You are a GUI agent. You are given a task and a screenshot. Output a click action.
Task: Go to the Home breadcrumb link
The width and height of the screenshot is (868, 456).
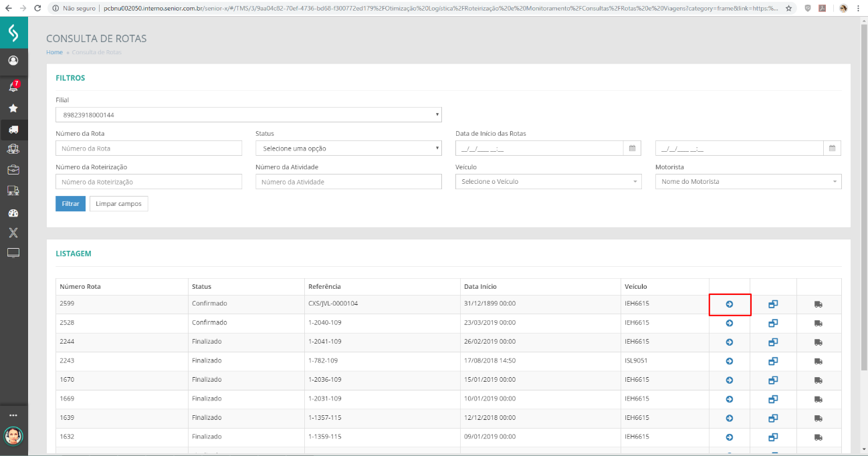coord(54,52)
